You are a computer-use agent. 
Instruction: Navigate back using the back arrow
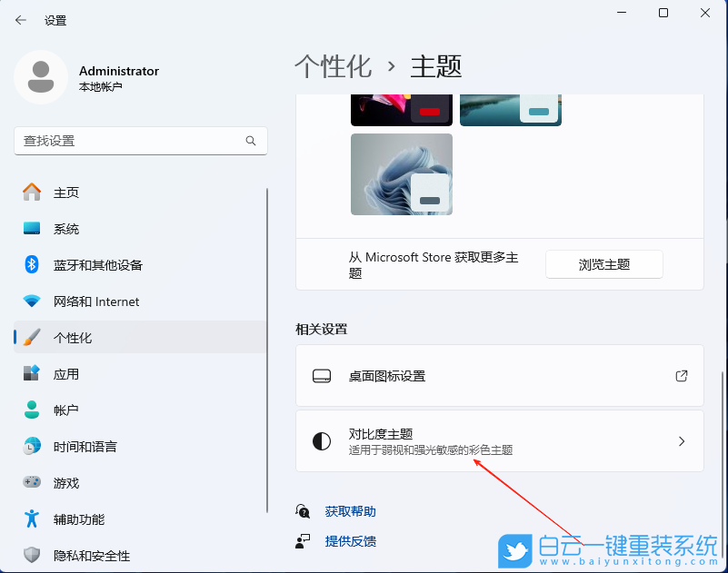pyautogui.click(x=20, y=19)
